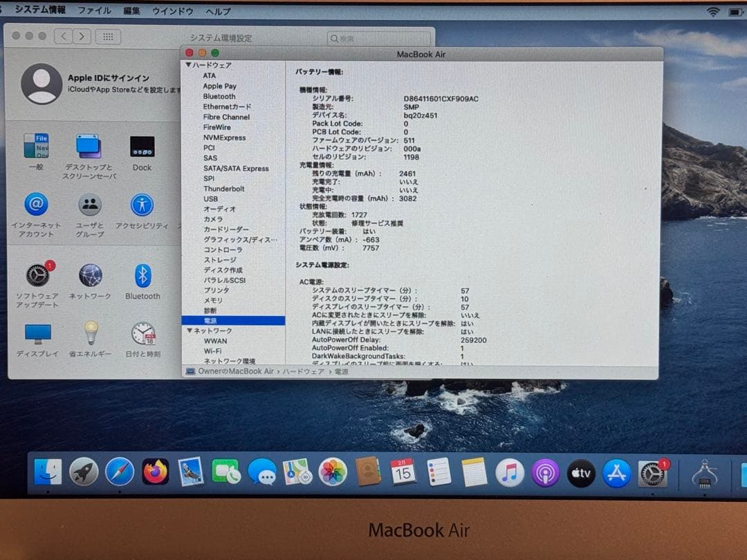Viewport: 747px width, 560px height.
Task: Collapse the ネットワーク tree section
Action: tap(190, 330)
